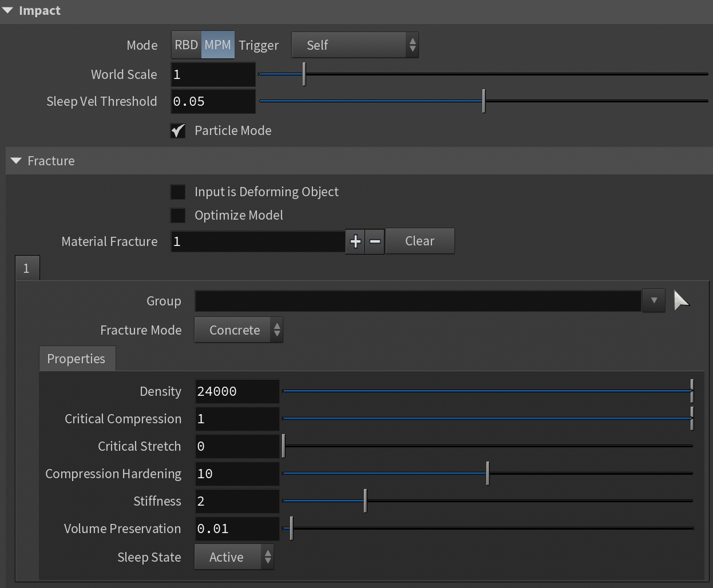
Task: Click the Clear button
Action: (x=419, y=241)
